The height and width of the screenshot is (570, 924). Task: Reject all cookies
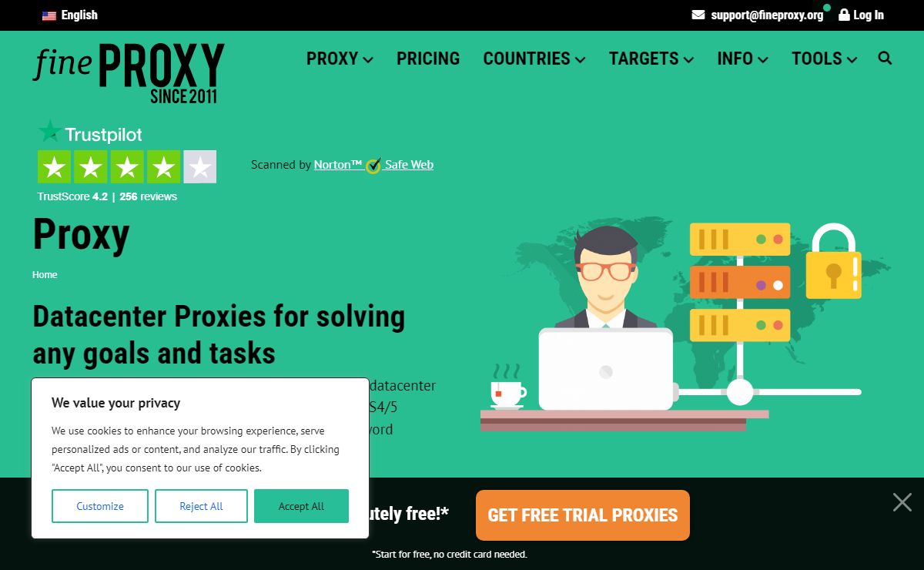[201, 506]
